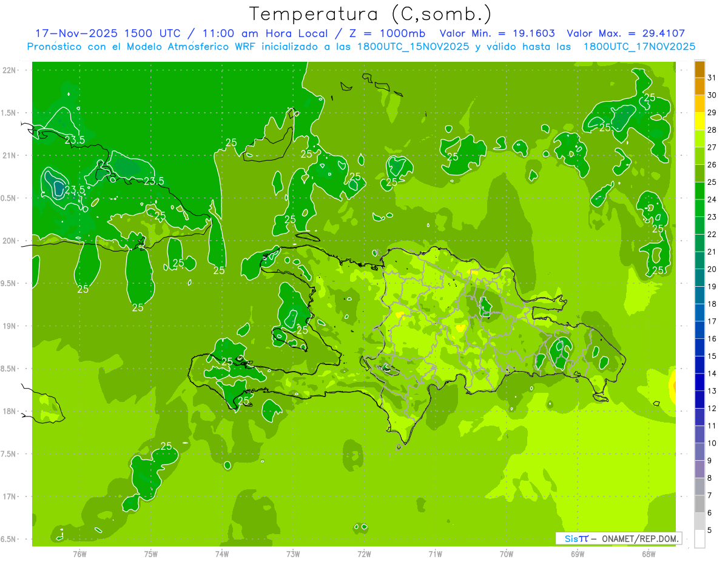Click the lilac swatch between 8 and 9
Viewport: 728px width, 562px height.
[699, 469]
